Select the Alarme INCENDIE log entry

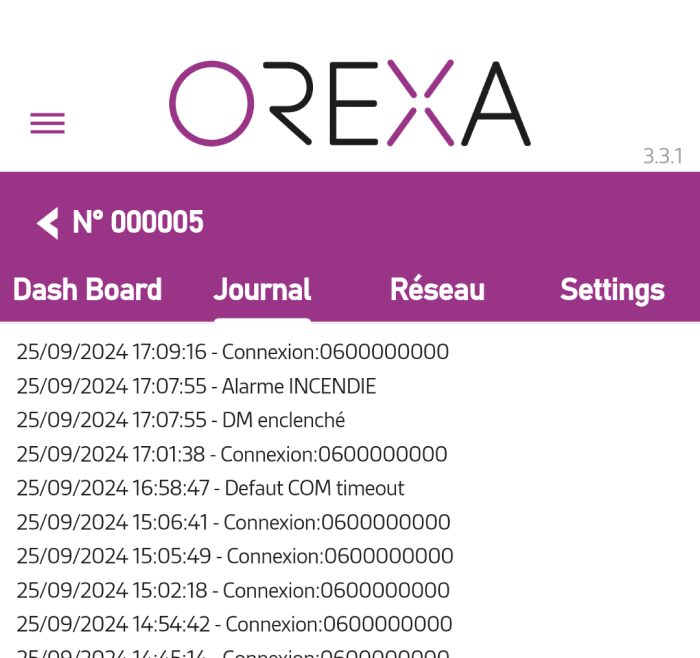coord(196,386)
